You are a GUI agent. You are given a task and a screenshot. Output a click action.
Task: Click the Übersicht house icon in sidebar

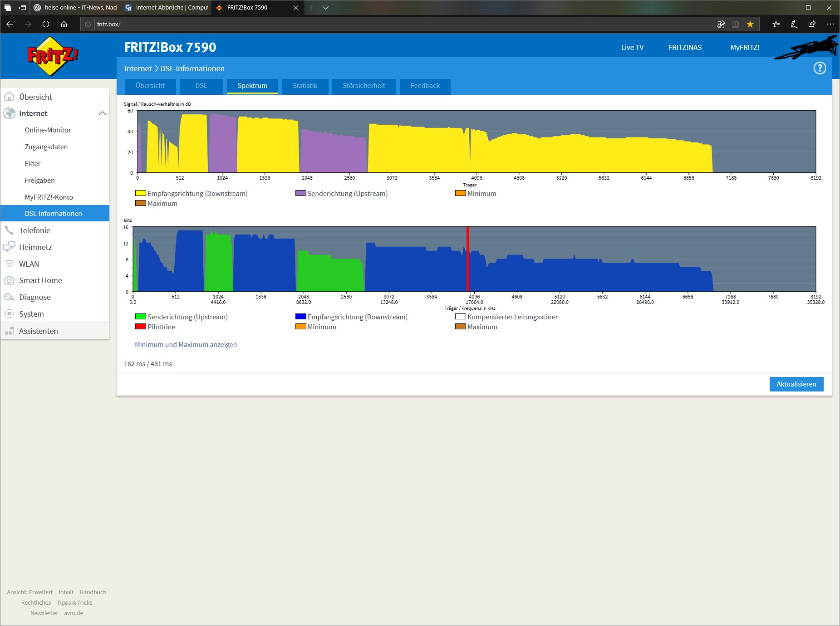9,97
